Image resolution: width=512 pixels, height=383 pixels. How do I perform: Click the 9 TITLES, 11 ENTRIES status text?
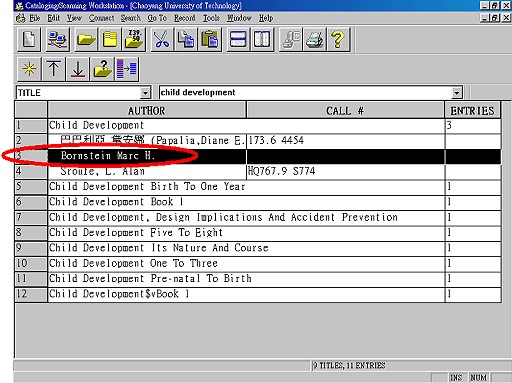[349, 366]
